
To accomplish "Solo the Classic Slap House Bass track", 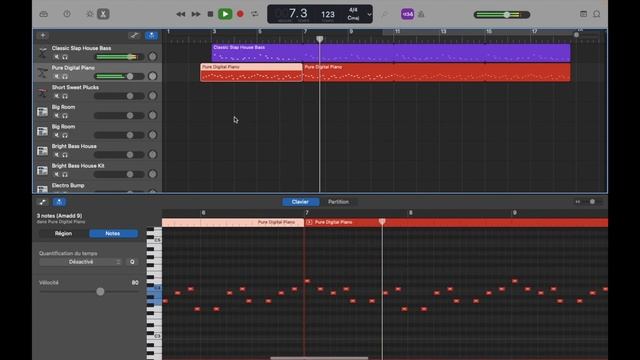I will coord(65,57).
